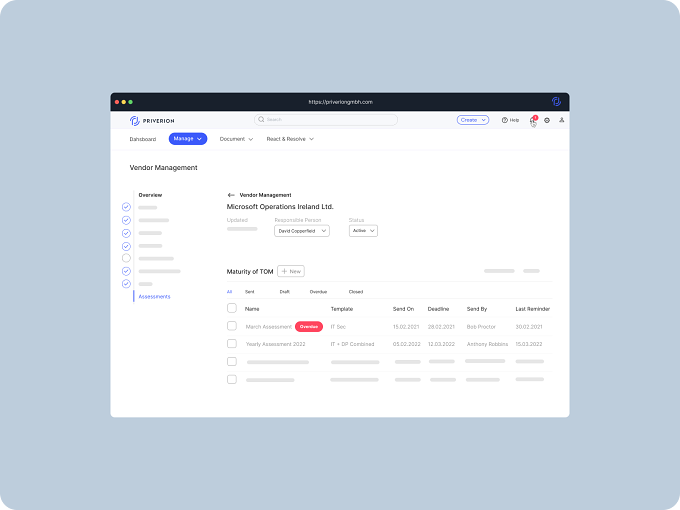The width and height of the screenshot is (680, 510).
Task: Click the Send On column header
Action: point(403,309)
